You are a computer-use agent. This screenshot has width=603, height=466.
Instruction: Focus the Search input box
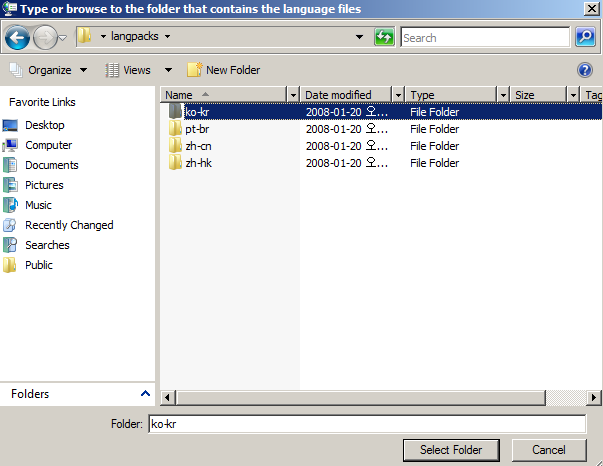click(485, 37)
